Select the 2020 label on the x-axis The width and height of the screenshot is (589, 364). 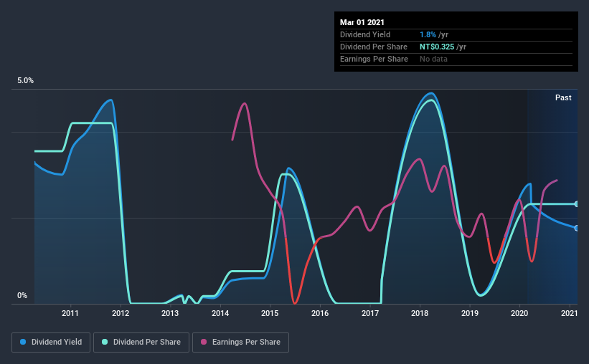point(519,313)
